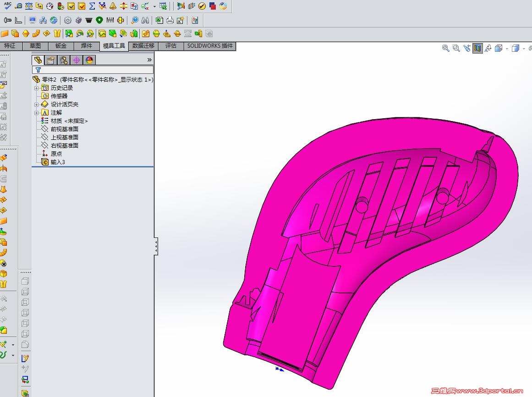The width and height of the screenshot is (532, 397).
Task: Open the binoculars find icon
Action: click(x=145, y=20)
